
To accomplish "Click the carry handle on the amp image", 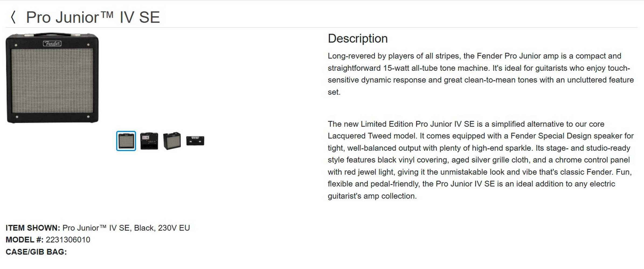I will (52, 34).
